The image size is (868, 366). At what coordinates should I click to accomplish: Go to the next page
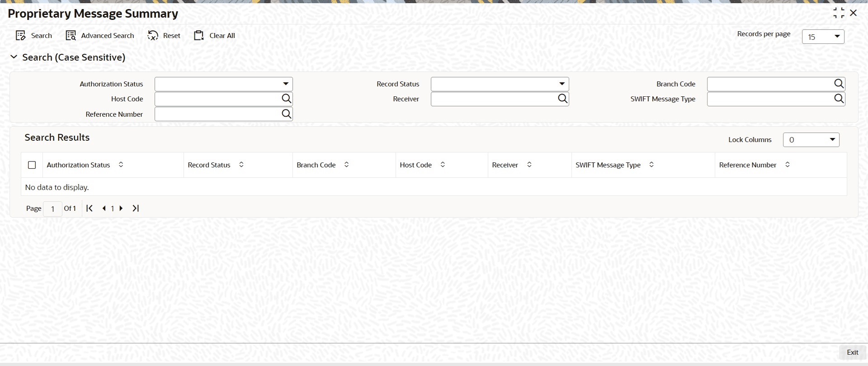[121, 208]
